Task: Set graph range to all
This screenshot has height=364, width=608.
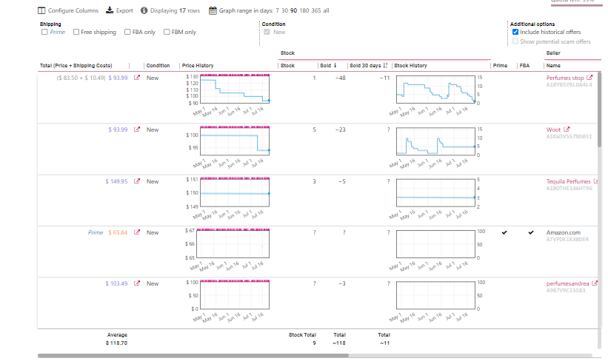Action: 326,10
